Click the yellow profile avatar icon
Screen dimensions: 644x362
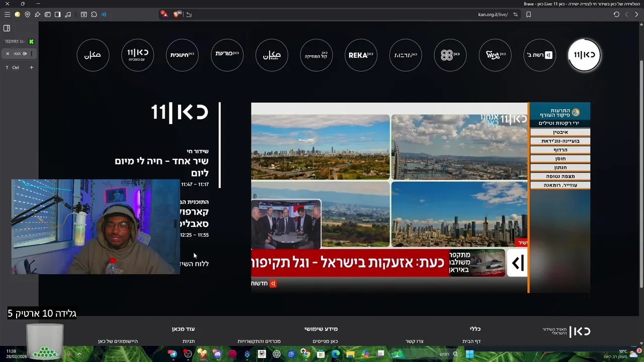coord(17,15)
